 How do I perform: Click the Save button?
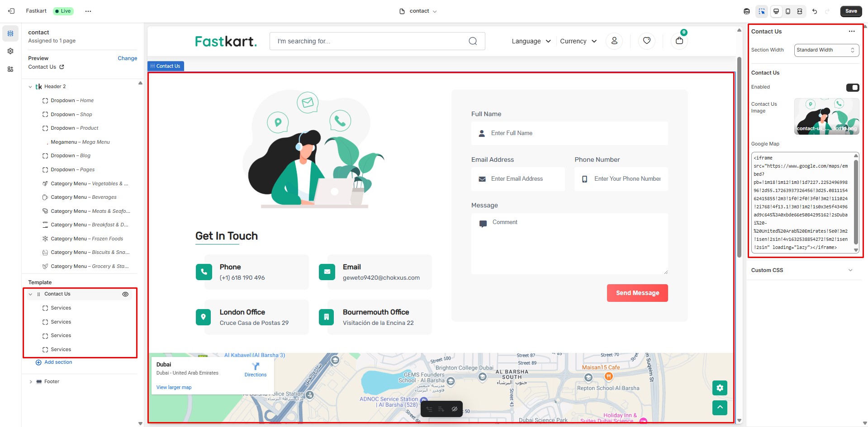(851, 11)
